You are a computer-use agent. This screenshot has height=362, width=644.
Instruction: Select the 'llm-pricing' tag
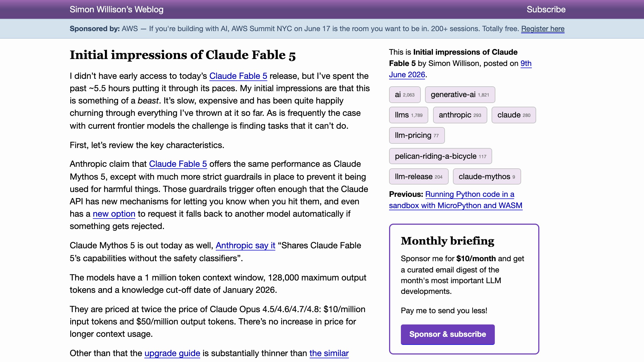coord(417,135)
